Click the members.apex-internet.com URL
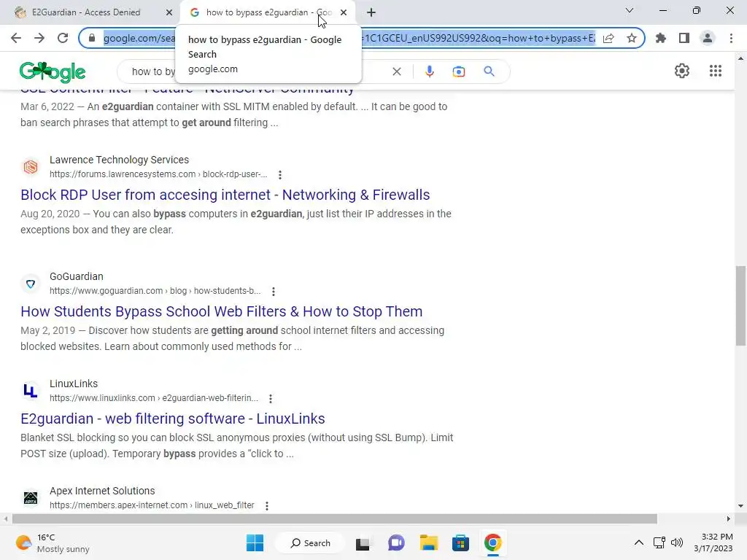 (x=152, y=505)
